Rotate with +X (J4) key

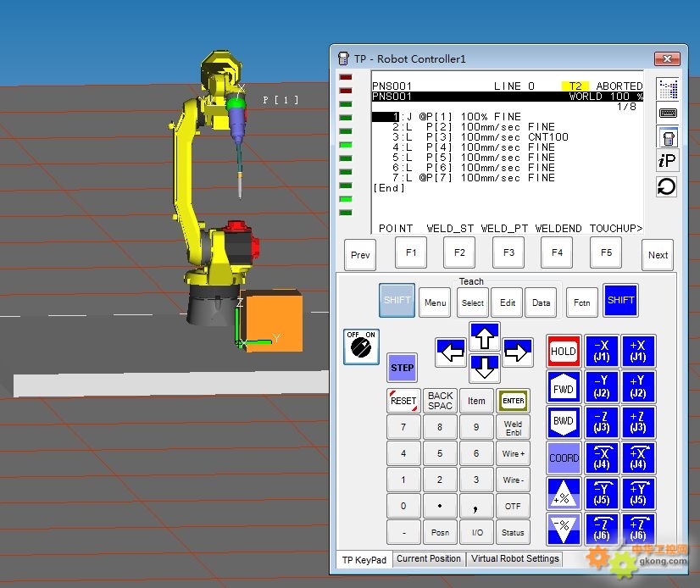638,458
